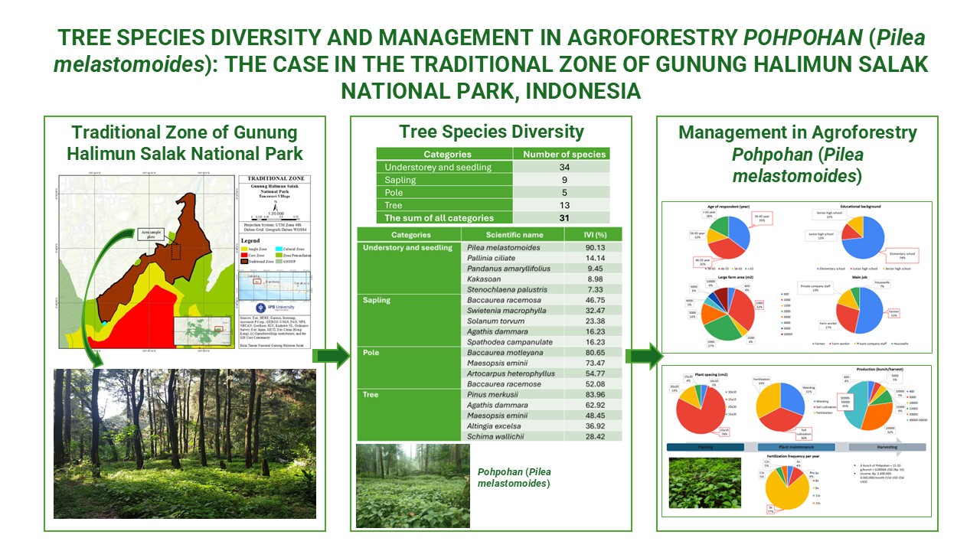
Task: Click the 'Farmer 51%' callout label
Action: pos(894,313)
